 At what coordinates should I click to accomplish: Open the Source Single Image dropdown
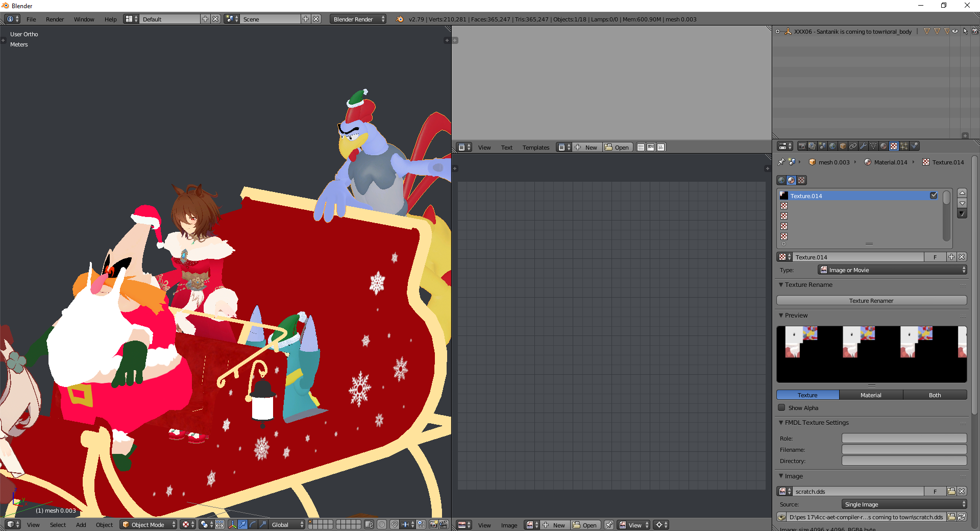tap(904, 504)
